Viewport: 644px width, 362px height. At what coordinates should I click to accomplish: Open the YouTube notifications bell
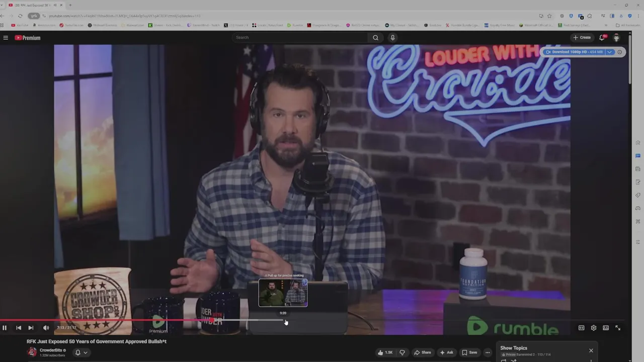[602, 38]
